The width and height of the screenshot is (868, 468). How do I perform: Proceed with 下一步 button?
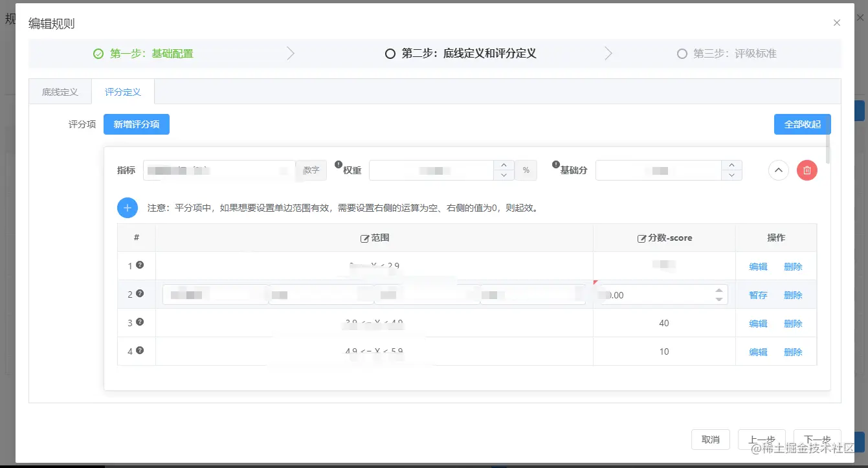click(818, 440)
